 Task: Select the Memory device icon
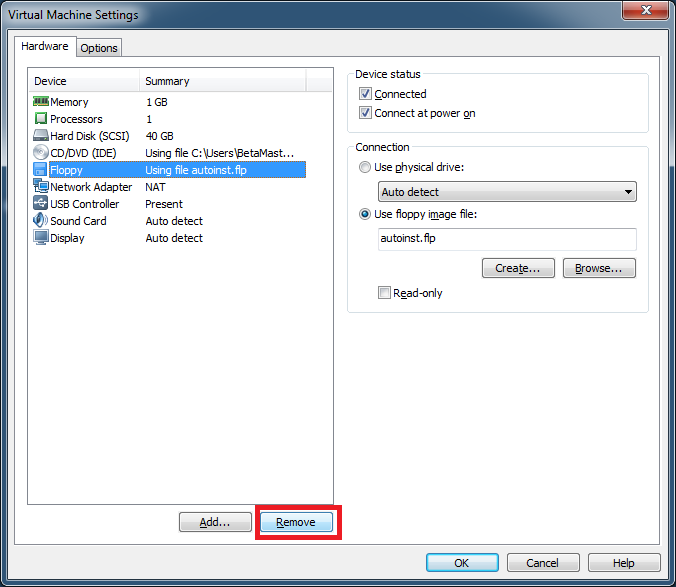click(41, 102)
